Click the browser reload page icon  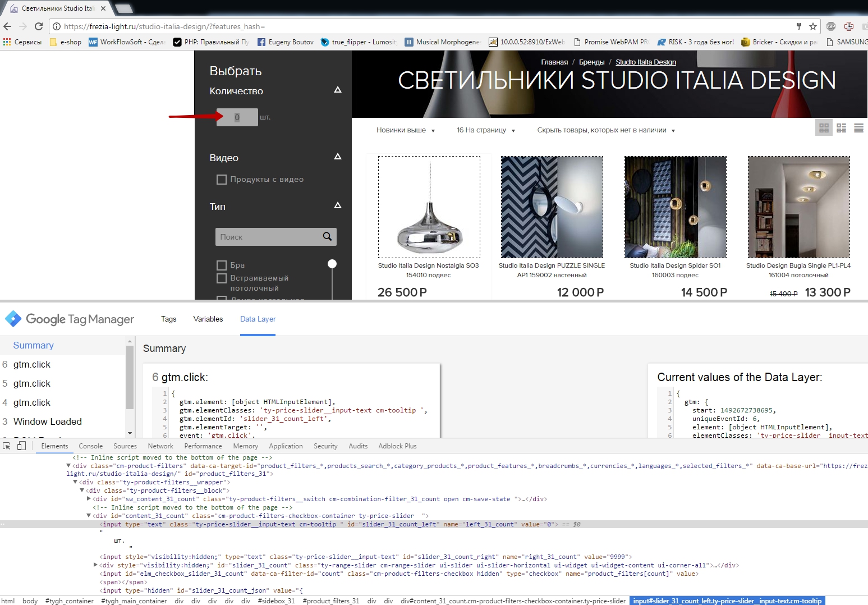[x=39, y=26]
